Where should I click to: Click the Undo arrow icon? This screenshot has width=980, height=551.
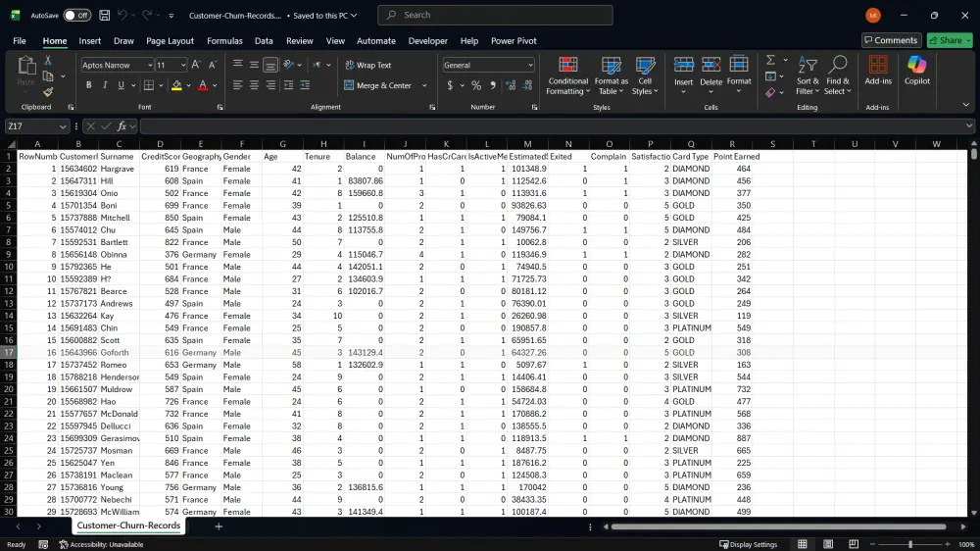122,15
